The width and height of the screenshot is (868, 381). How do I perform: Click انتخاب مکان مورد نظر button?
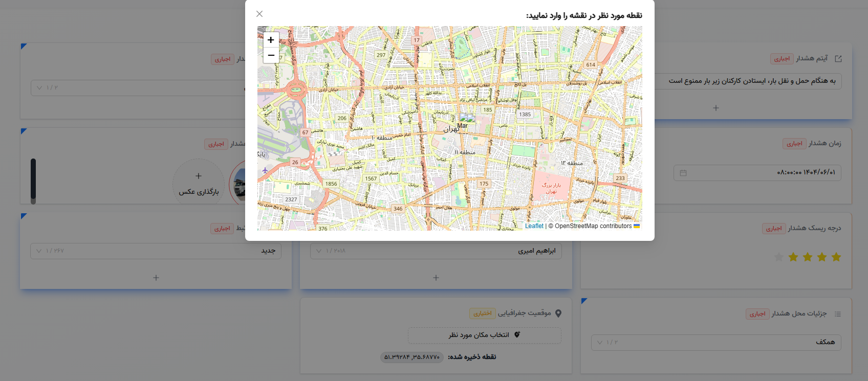pos(484,335)
